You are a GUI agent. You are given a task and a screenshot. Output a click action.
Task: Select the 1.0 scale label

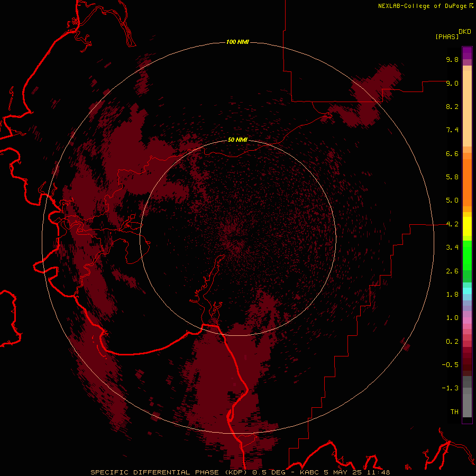click(452, 318)
